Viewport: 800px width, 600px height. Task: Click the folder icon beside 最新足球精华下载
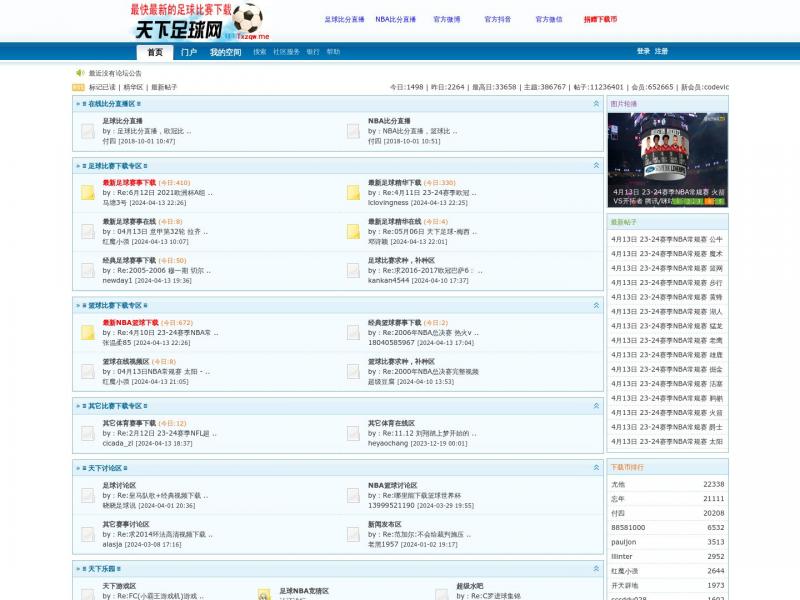(x=353, y=192)
